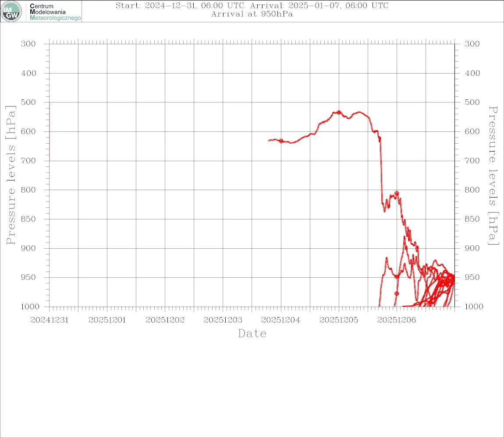This screenshot has height=438, width=504.
Task: Click the left axis 600 tick label
Action: (28, 131)
